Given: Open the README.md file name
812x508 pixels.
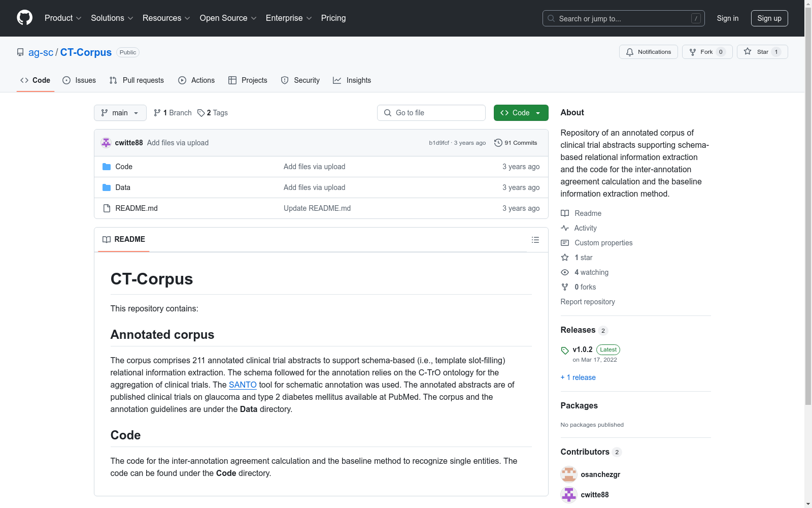Looking at the screenshot, I should pos(137,208).
